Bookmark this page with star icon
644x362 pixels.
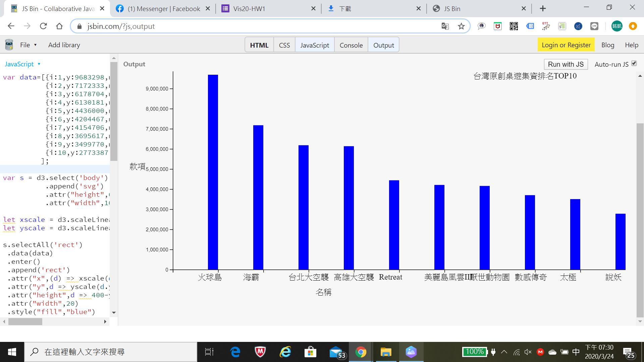tap(461, 26)
